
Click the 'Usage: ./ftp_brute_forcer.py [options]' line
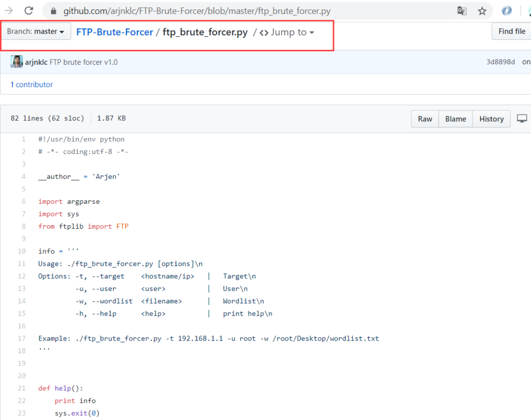point(120,264)
